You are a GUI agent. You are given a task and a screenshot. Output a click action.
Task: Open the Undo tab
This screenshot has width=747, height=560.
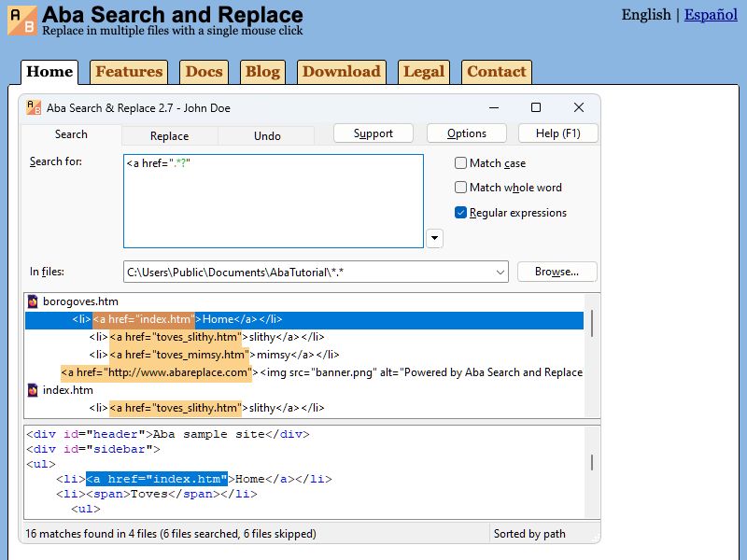[267, 135]
